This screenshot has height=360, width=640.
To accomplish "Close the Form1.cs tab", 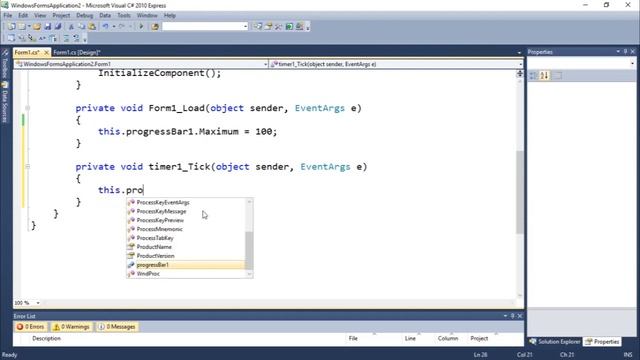I will pos(46,52).
